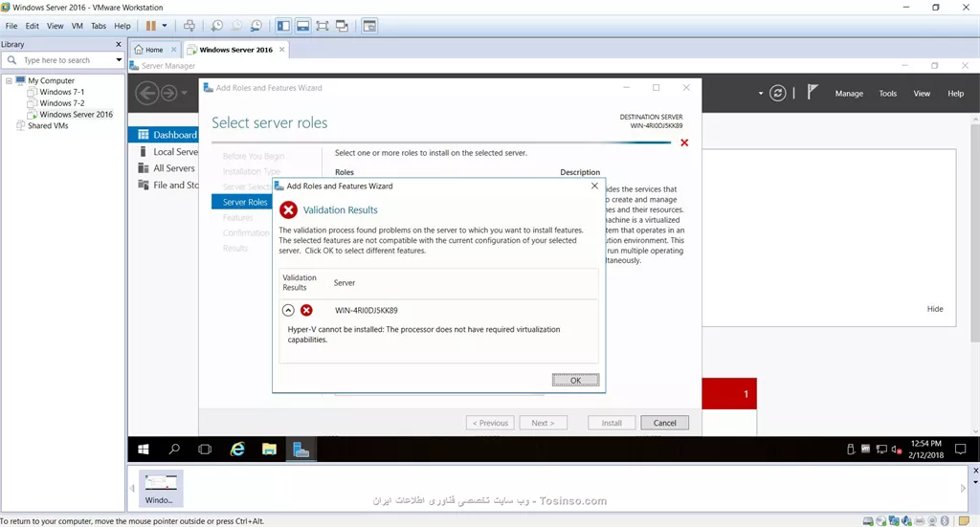Open the View menu in VMware
This screenshot has width=980, height=527.
(x=55, y=26)
